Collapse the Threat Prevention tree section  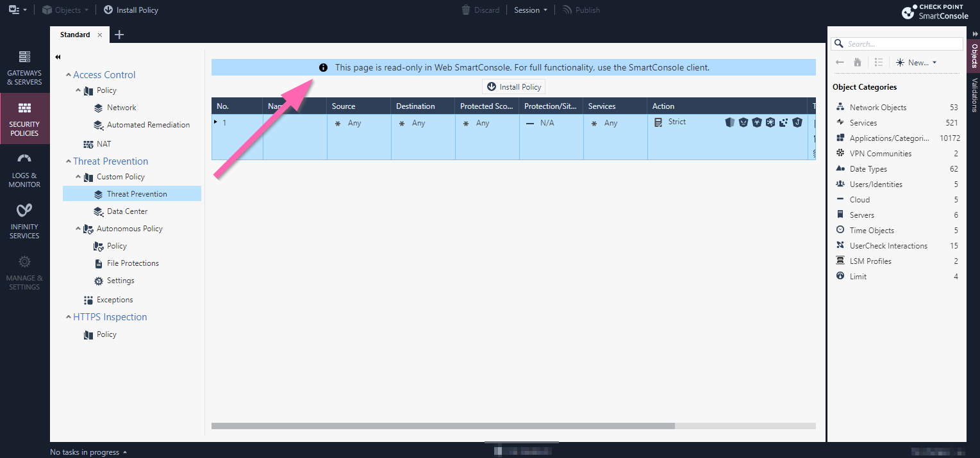pyautogui.click(x=69, y=161)
